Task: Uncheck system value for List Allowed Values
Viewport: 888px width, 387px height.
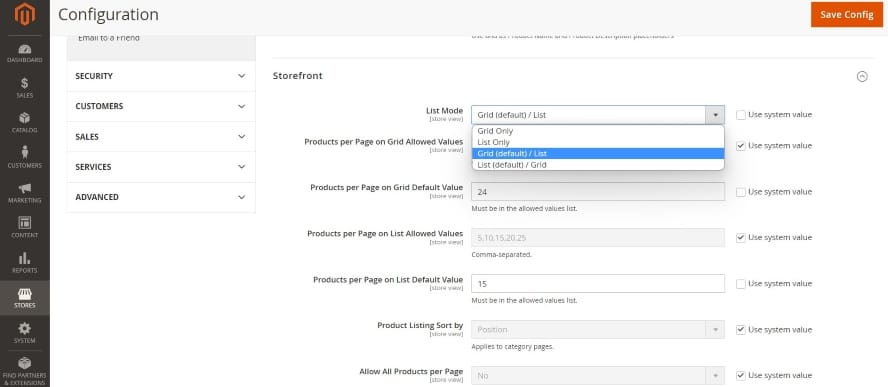Action: pos(741,237)
